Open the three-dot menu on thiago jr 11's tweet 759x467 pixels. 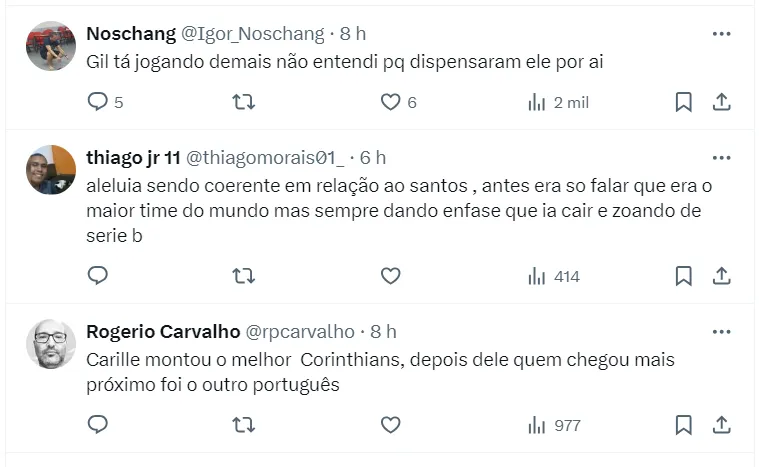click(x=721, y=158)
